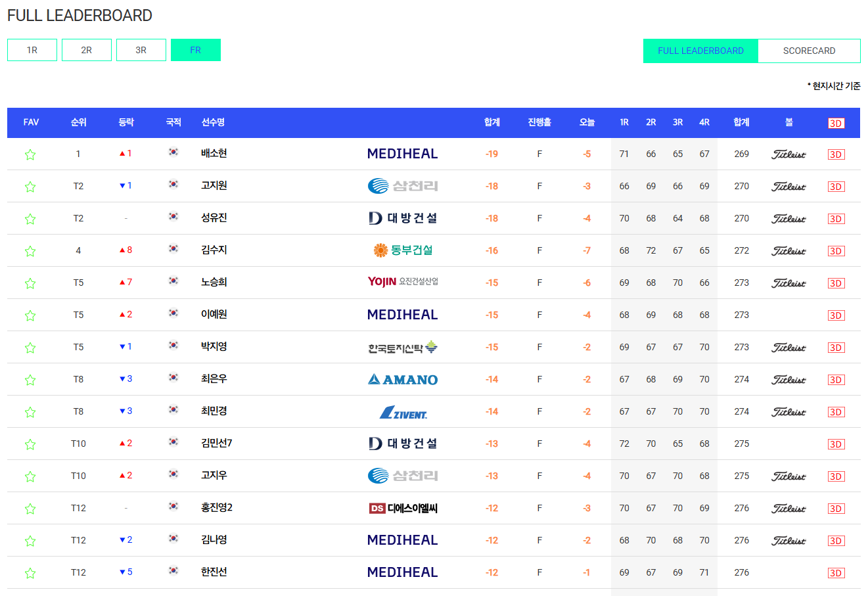Screen dimensions: 868x596
Task: Switch to SCORECARD view
Action: tap(810, 51)
